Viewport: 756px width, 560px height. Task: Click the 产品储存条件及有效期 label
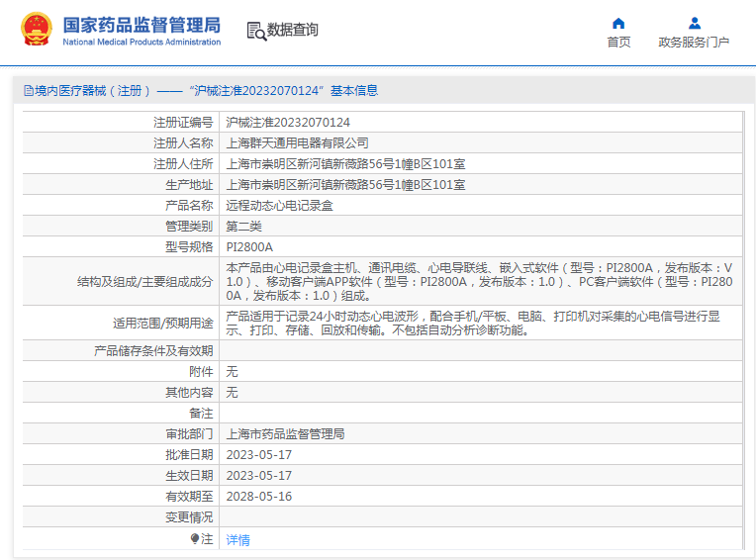coord(153,351)
